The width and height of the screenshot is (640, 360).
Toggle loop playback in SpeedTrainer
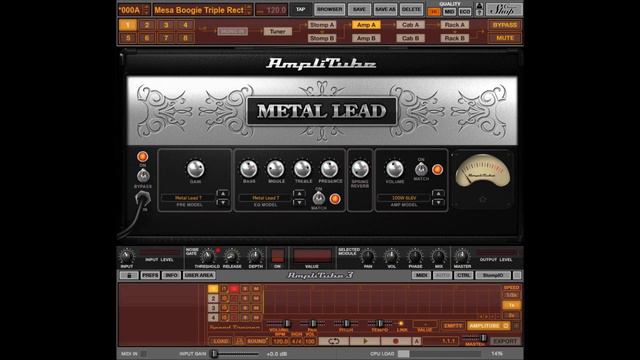coord(333,341)
